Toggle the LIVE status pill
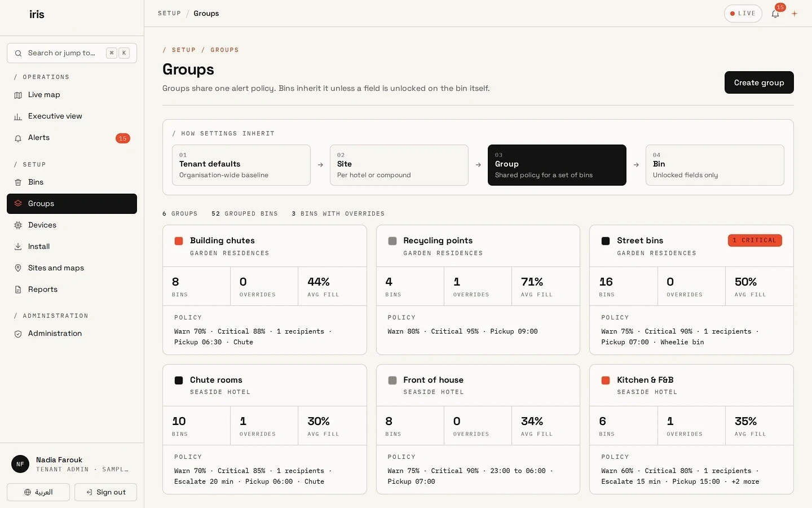Viewport: 812px width, 508px height. [743, 14]
